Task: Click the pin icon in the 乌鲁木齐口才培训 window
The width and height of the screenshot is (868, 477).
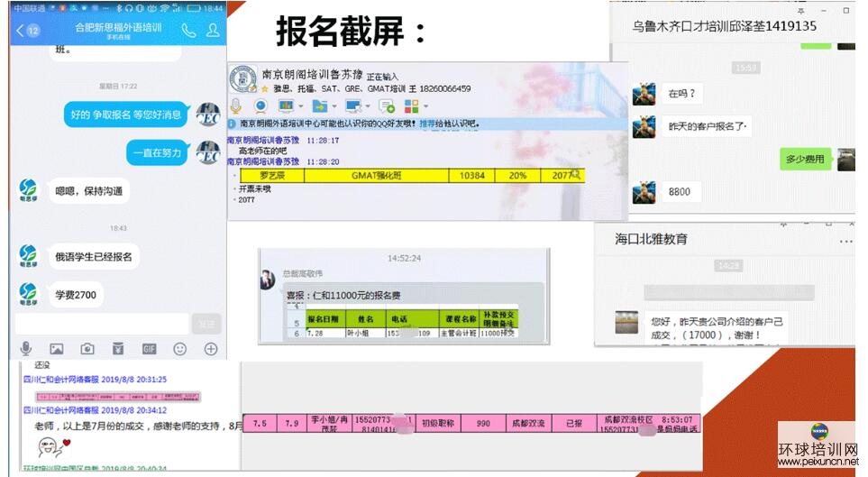Action: tap(800, 11)
